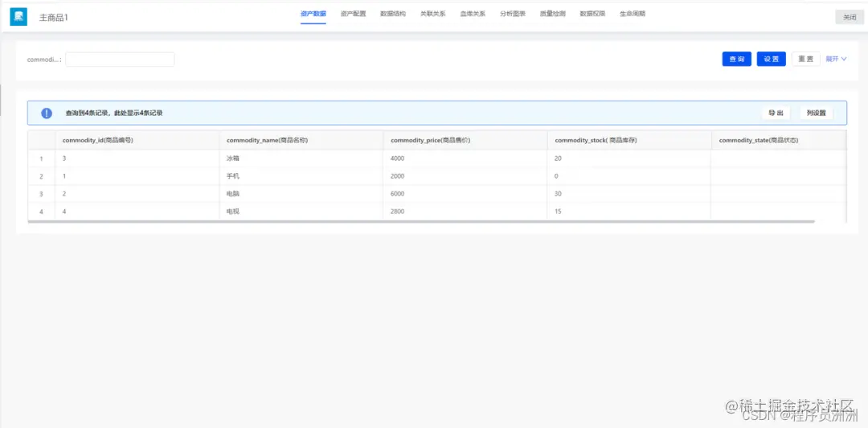Click stock cell 30 for 电脑
The height and width of the screenshot is (428, 868).
coord(629,194)
